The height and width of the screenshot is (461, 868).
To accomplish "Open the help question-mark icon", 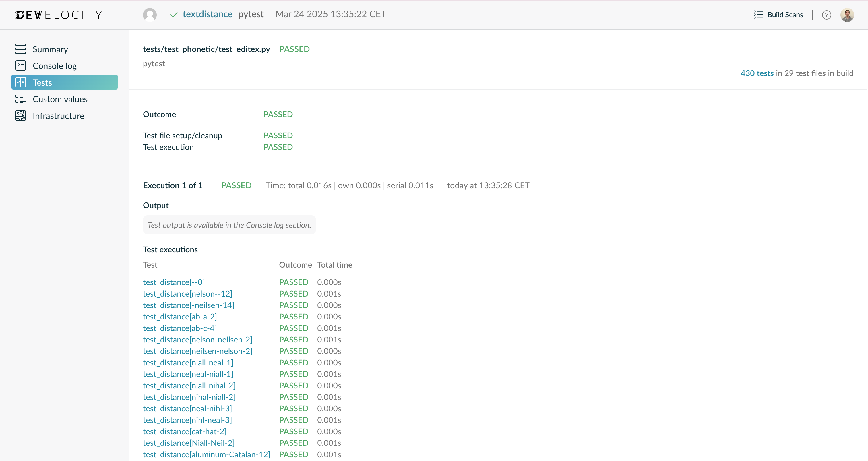I will [827, 14].
